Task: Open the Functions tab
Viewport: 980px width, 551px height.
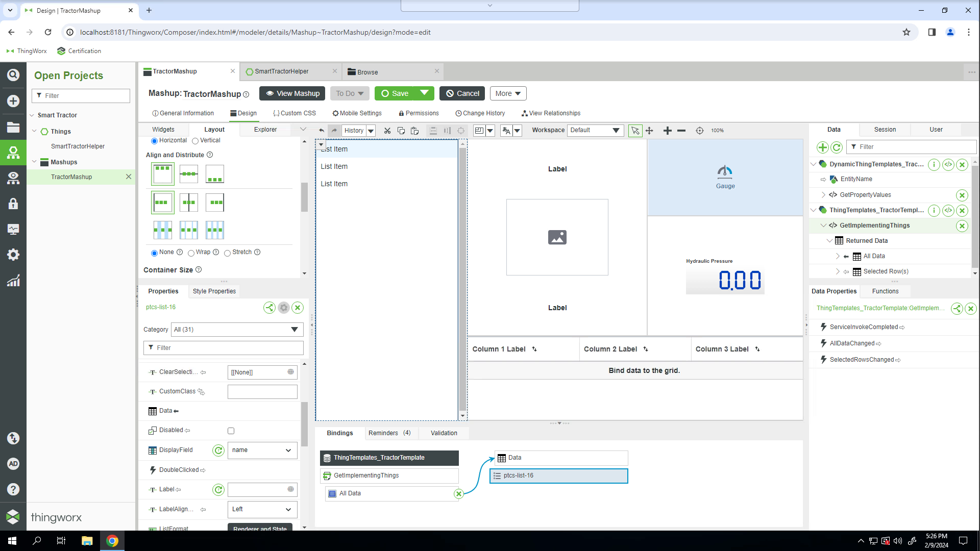Action: 885,291
